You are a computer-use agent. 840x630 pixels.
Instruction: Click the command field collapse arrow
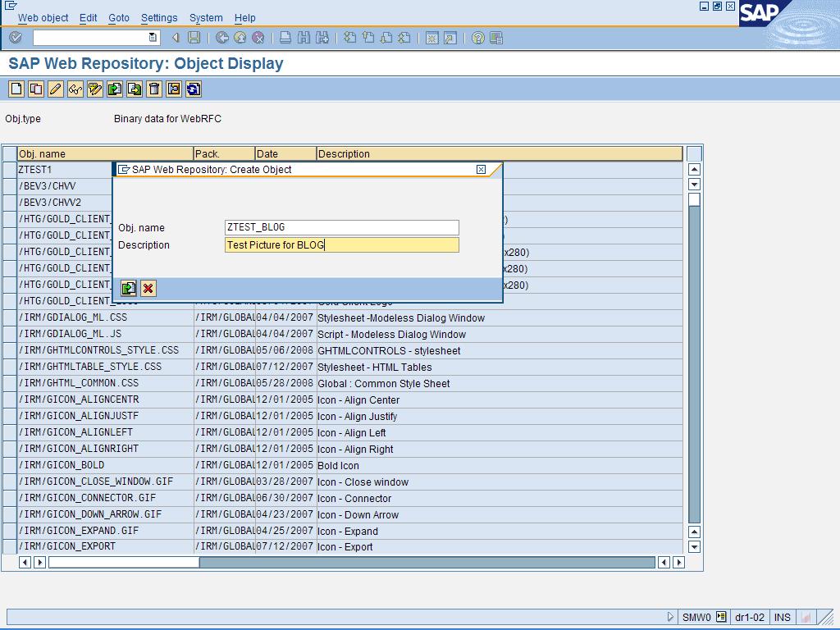[176, 38]
